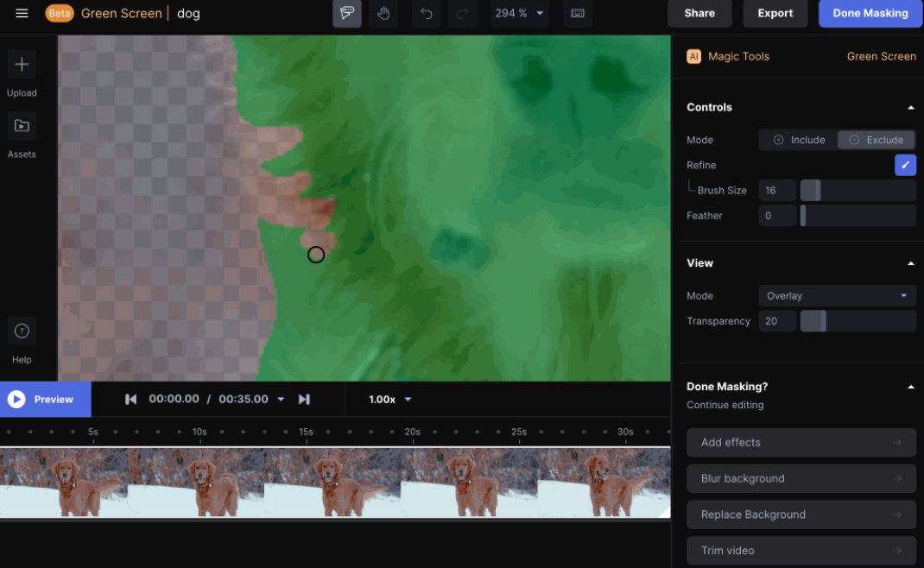Select Include mask mode
Viewport: 924px width, 568px height.
click(x=799, y=140)
